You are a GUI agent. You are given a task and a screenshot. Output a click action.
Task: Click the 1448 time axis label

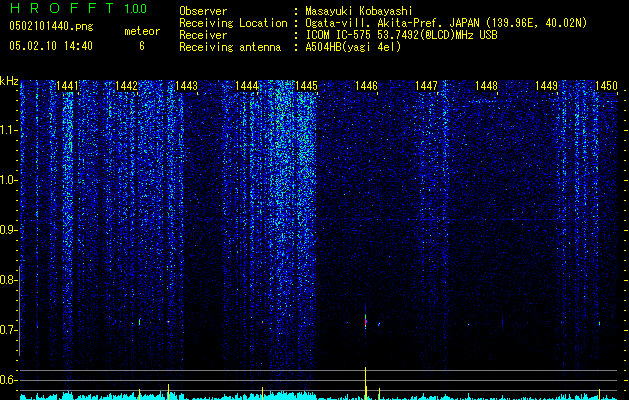(x=486, y=86)
